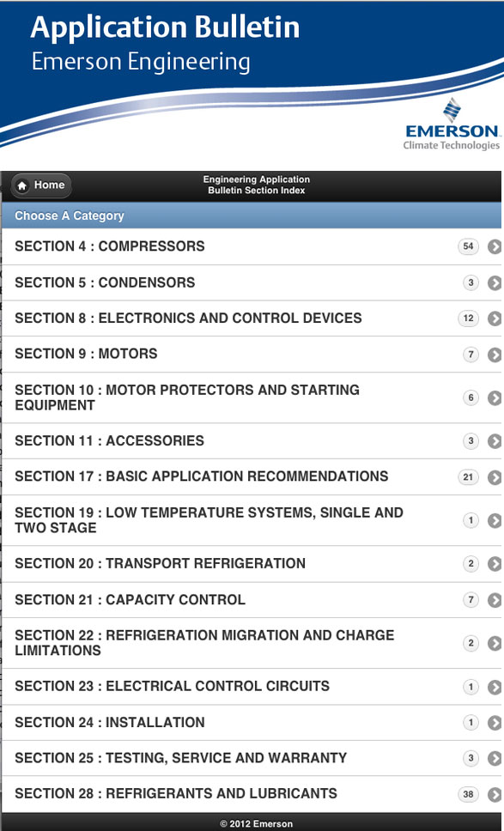The width and height of the screenshot is (504, 831).
Task: Open Section 4: Compressors
Action: click(x=252, y=246)
